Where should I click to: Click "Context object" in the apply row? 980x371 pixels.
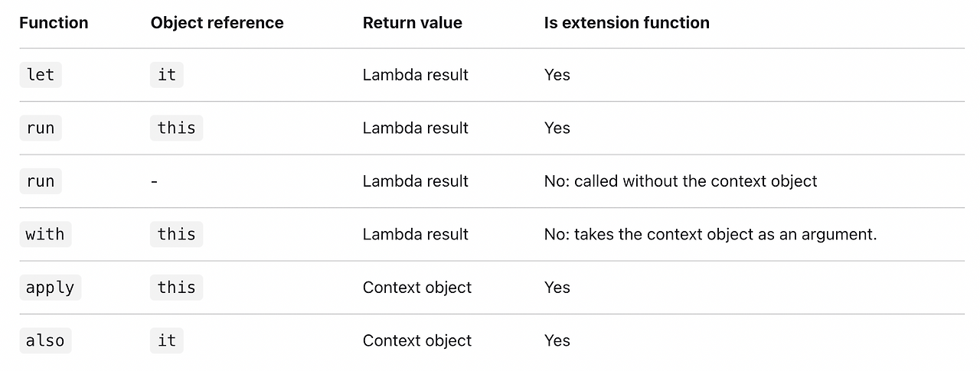pyautogui.click(x=417, y=288)
